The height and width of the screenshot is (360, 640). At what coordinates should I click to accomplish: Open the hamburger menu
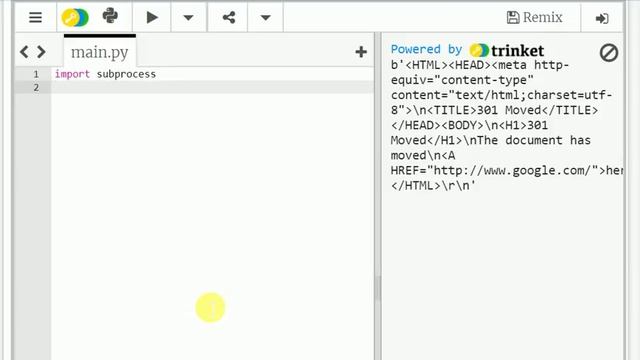[x=36, y=17]
